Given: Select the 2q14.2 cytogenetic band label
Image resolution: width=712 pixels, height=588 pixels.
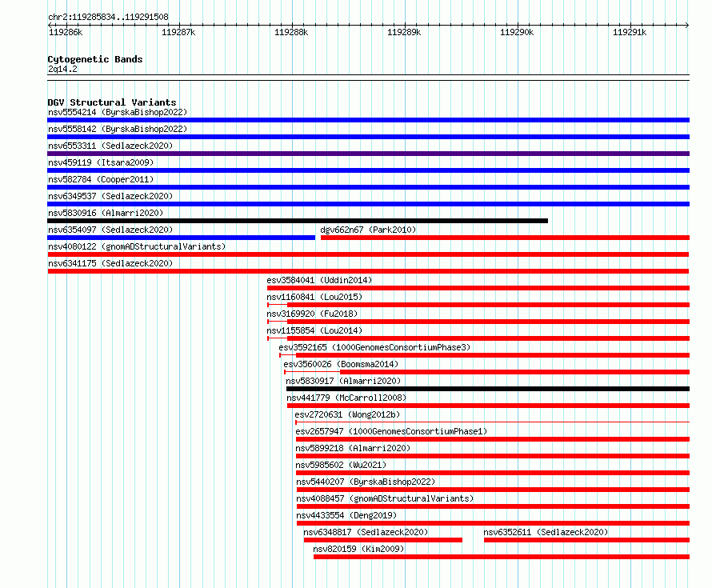Looking at the screenshot, I should (x=62, y=69).
